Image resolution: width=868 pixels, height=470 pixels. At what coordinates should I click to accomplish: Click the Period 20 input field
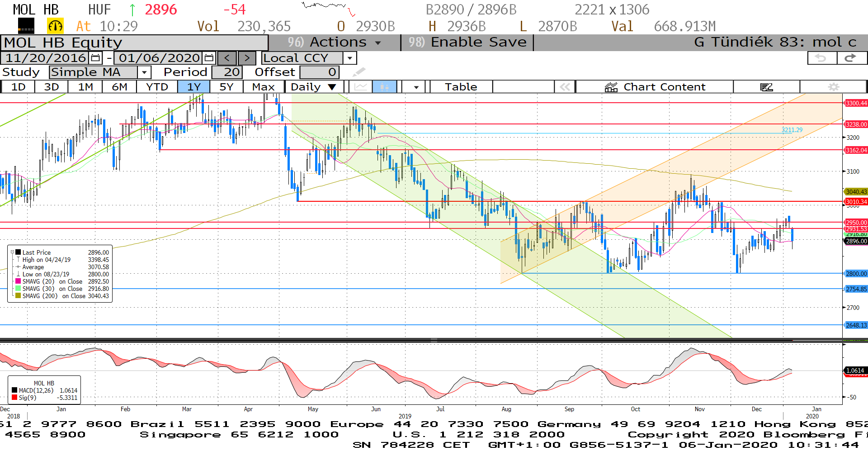227,72
